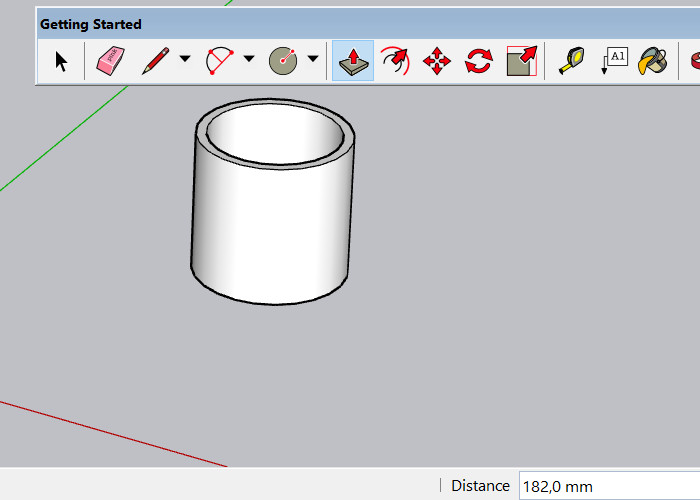
Task: Activate the Text label tool
Action: pyautogui.click(x=613, y=61)
